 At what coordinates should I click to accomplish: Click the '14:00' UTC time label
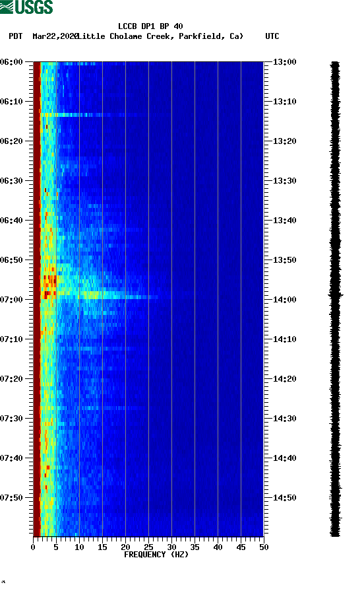pyautogui.click(x=284, y=300)
